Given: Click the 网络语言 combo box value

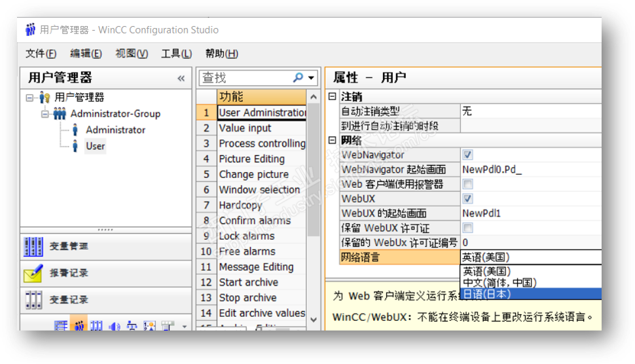Looking at the screenshot, I should tap(531, 257).
